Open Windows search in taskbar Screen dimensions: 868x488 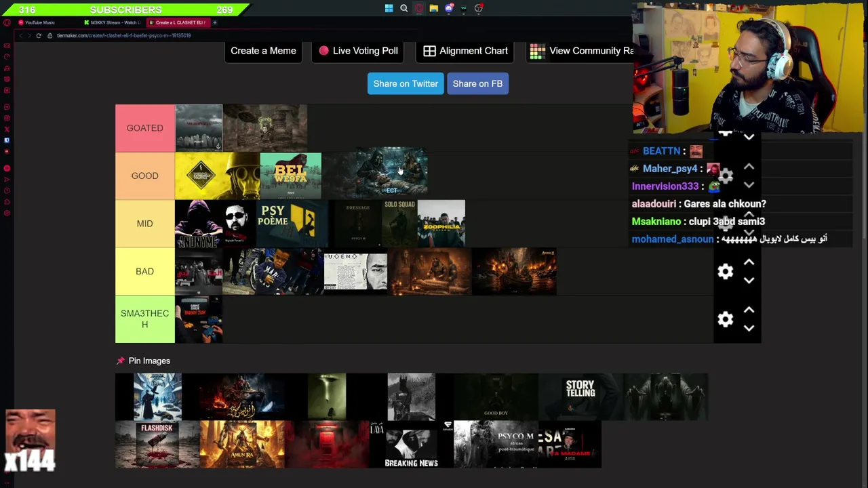coord(403,8)
